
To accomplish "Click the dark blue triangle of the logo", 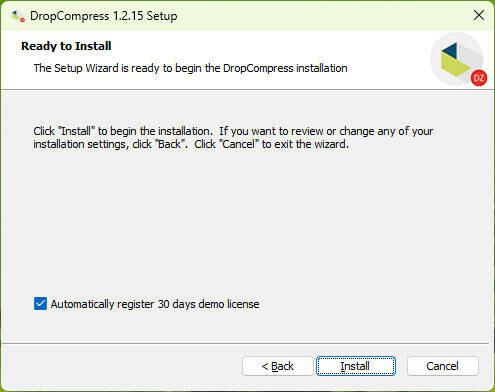I will click(450, 51).
